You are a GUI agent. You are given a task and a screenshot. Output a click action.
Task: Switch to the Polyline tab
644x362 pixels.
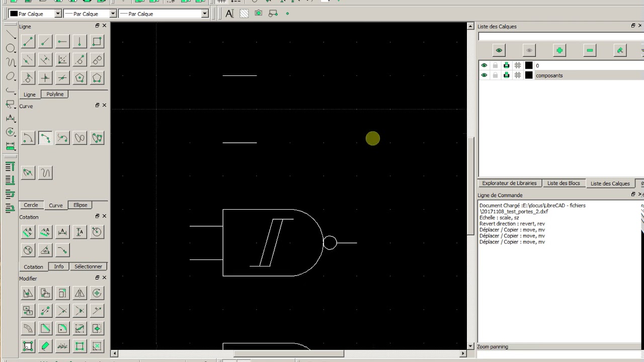pyautogui.click(x=55, y=94)
